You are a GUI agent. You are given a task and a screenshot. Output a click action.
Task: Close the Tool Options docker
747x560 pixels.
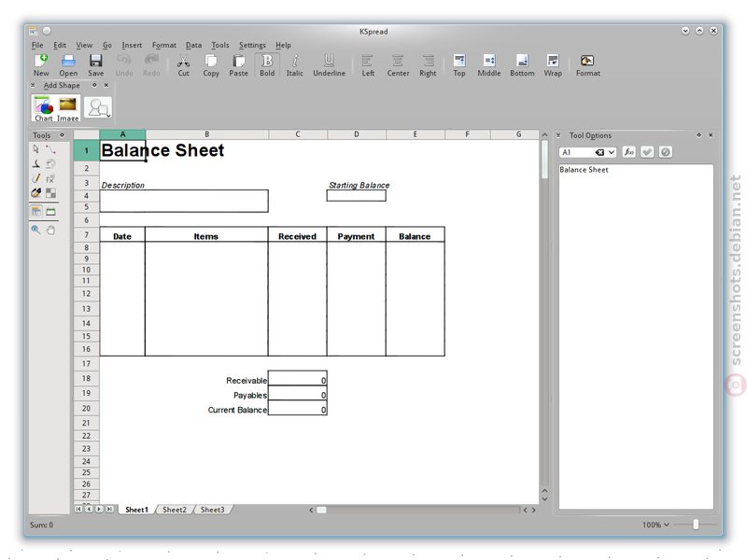pyautogui.click(x=711, y=135)
